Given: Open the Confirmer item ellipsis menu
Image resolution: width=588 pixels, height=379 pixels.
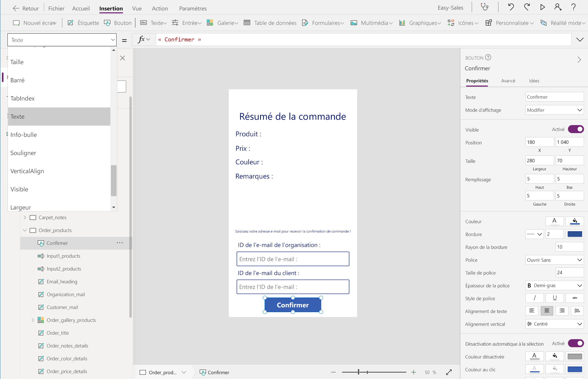Looking at the screenshot, I should [x=120, y=243].
